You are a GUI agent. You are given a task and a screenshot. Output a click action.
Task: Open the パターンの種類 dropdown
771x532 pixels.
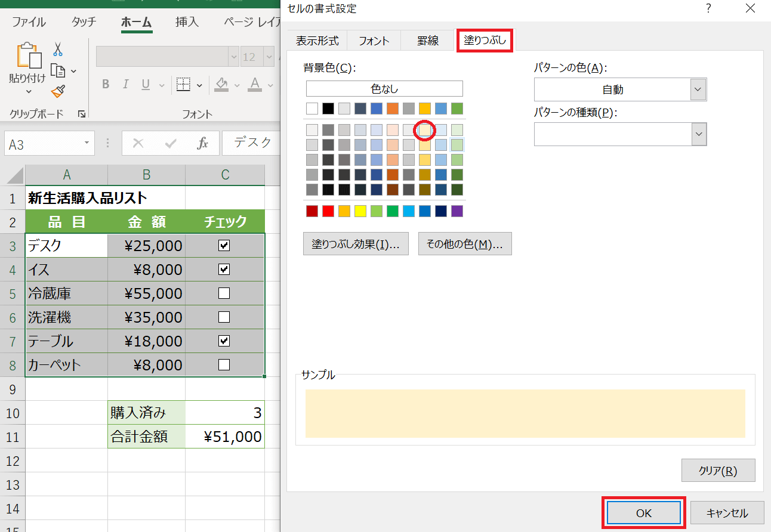tap(698, 134)
